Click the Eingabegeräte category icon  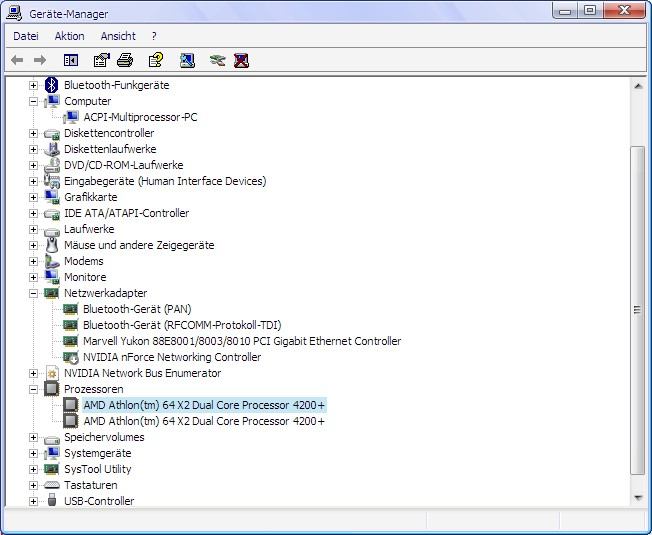[52, 181]
